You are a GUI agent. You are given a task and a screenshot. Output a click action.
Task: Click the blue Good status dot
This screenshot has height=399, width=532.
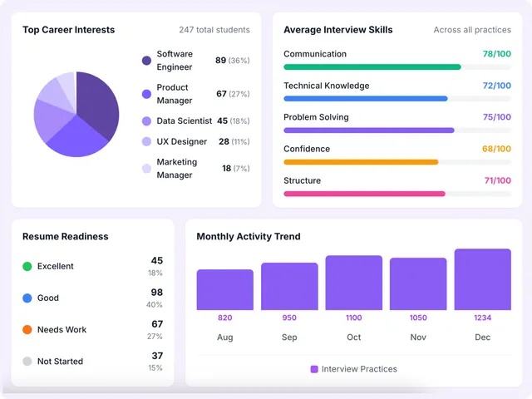click(x=27, y=298)
